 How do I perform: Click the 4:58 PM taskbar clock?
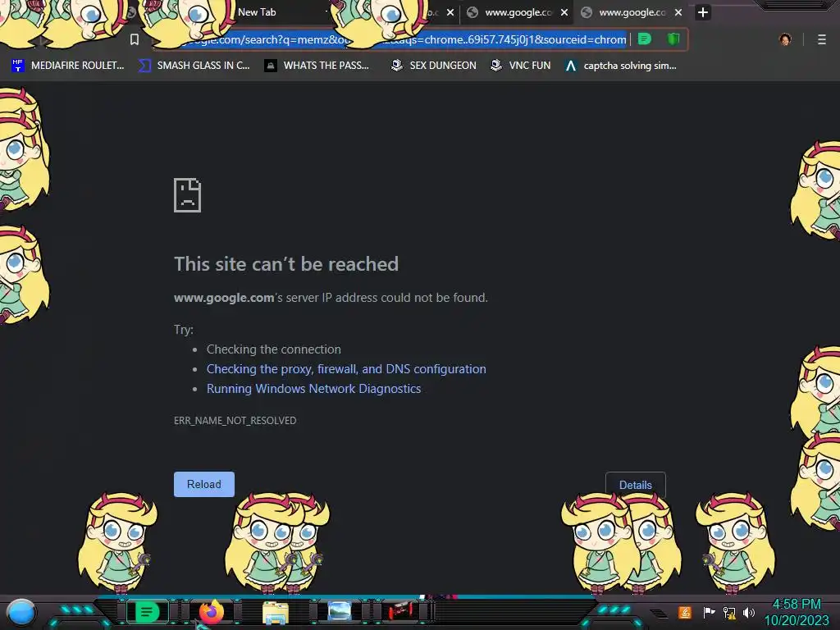click(x=797, y=605)
